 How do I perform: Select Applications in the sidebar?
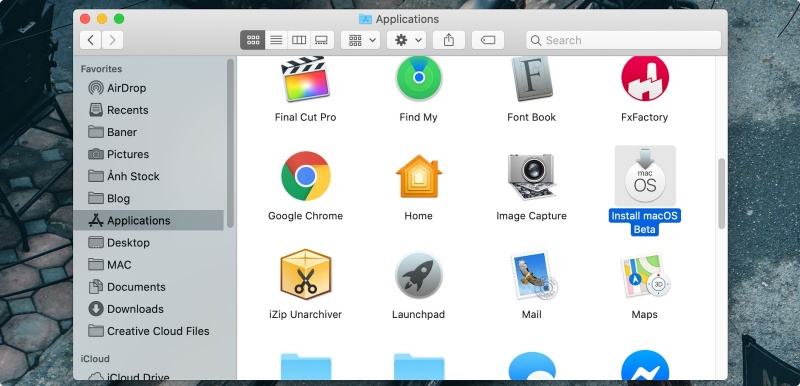coord(148,220)
